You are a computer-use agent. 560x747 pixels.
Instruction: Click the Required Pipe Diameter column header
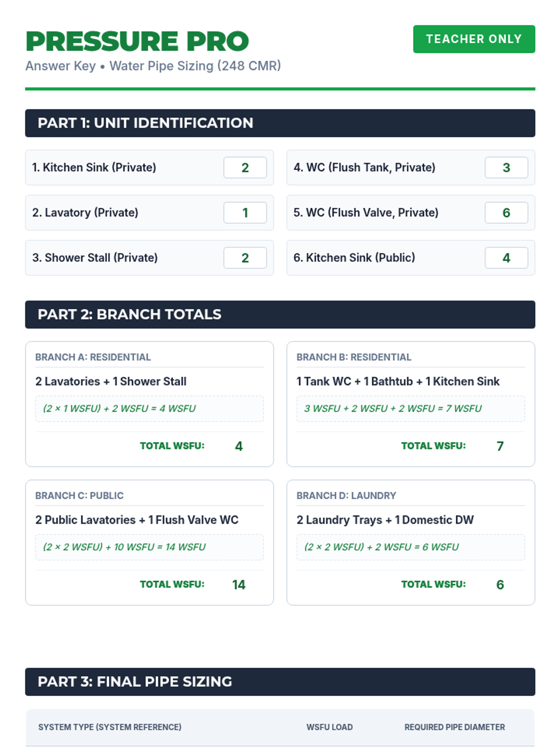click(455, 727)
